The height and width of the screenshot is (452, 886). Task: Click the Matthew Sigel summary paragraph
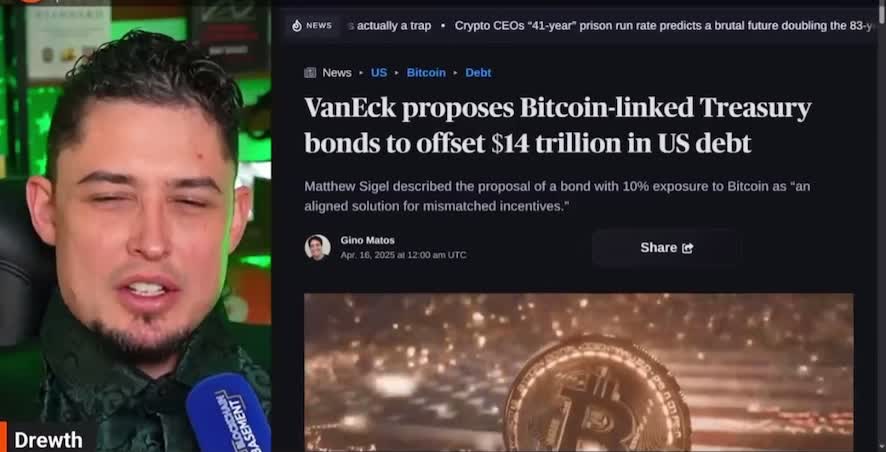tap(557, 196)
